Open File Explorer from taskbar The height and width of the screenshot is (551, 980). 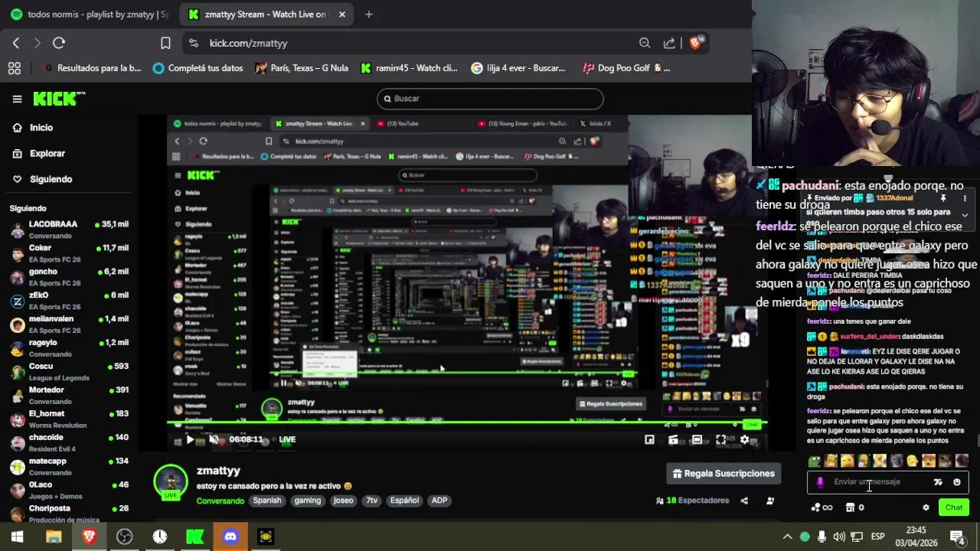[54, 537]
